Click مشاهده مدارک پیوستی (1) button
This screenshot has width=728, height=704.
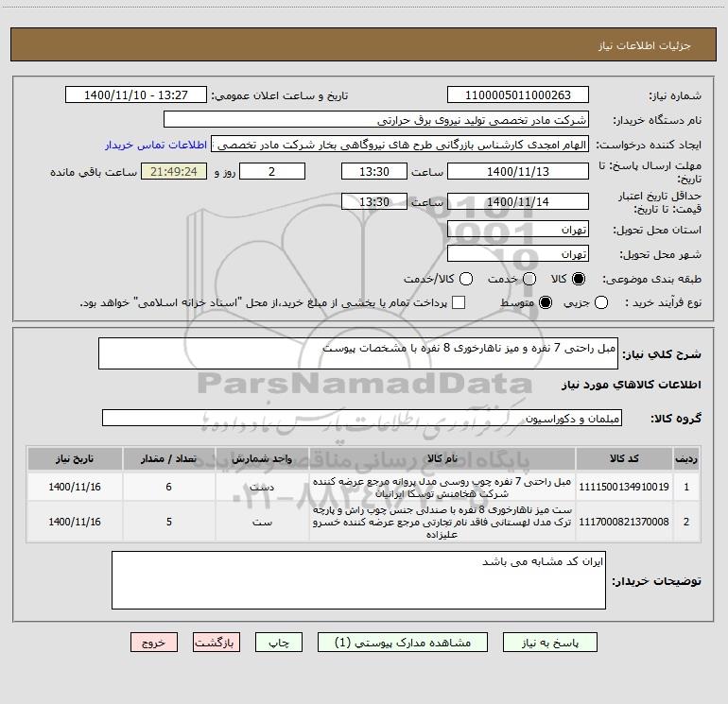coord(403,643)
